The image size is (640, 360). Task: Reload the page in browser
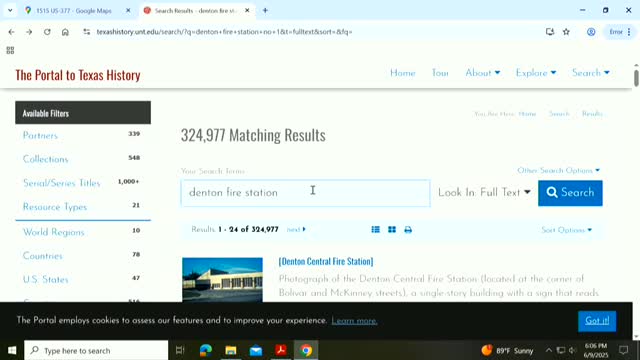[47, 32]
